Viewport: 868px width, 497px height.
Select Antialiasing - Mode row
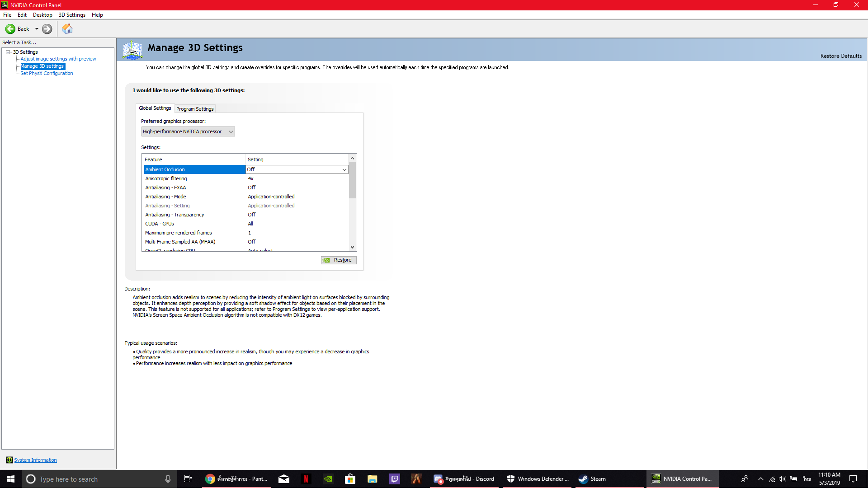[246, 197]
